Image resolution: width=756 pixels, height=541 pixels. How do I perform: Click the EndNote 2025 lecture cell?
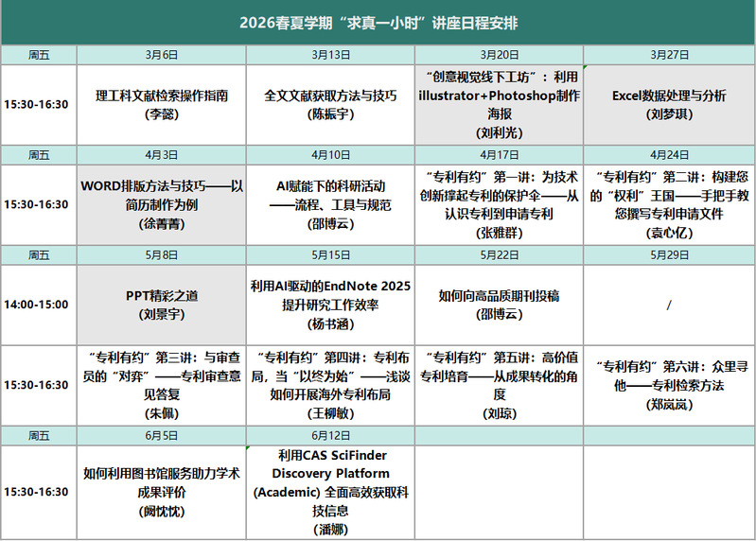coord(330,304)
